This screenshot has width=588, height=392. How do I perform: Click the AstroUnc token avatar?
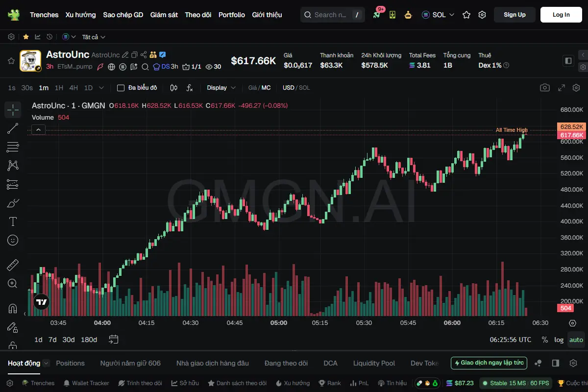30,61
